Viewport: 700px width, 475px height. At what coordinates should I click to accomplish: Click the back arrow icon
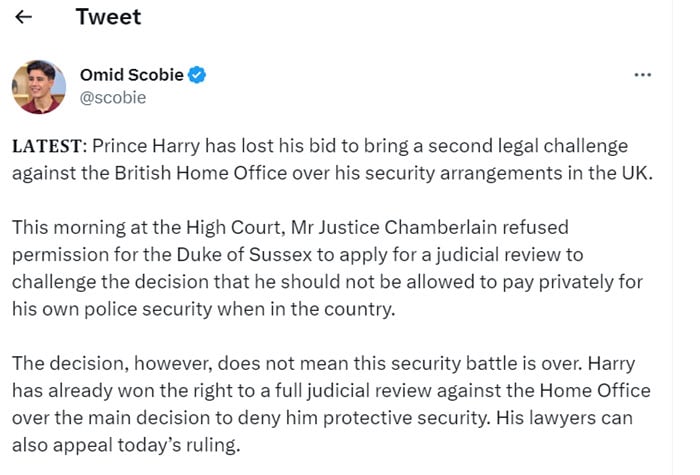24,17
